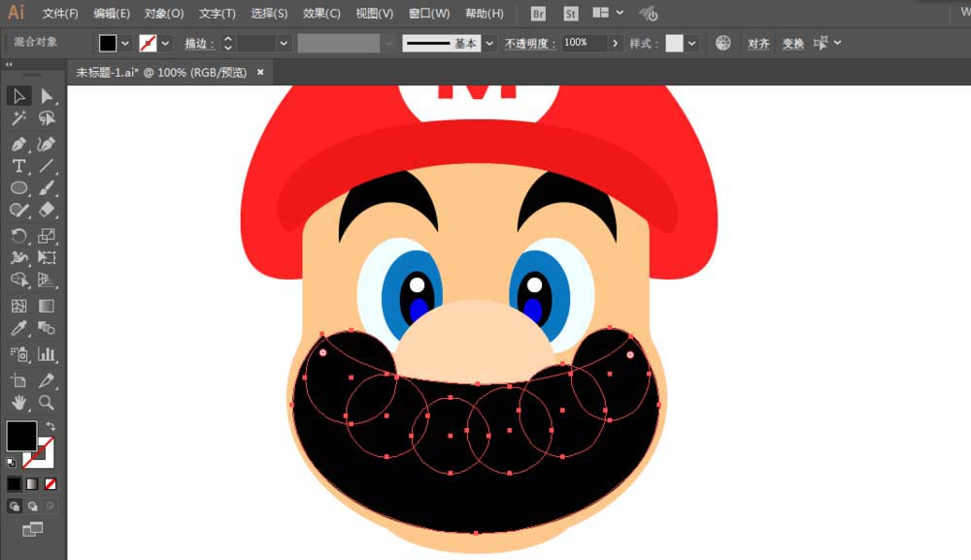This screenshot has height=560, width=971.
Task: Apply Gradient mode button
Action: point(32,484)
